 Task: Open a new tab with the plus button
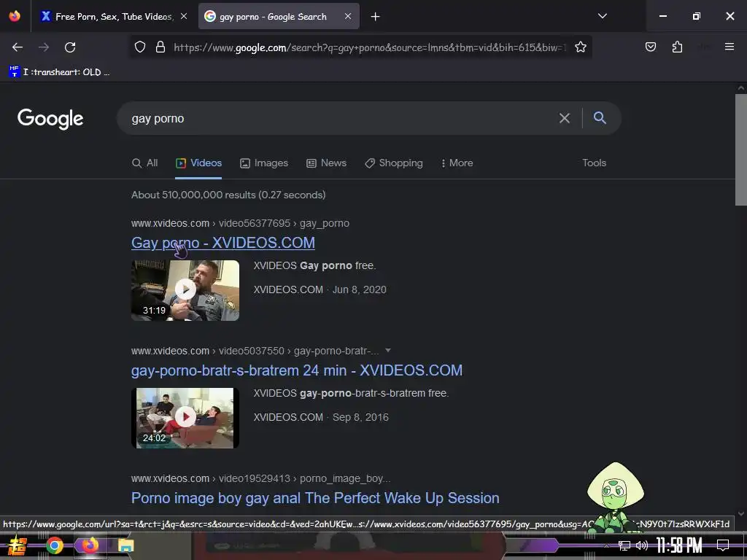point(376,17)
